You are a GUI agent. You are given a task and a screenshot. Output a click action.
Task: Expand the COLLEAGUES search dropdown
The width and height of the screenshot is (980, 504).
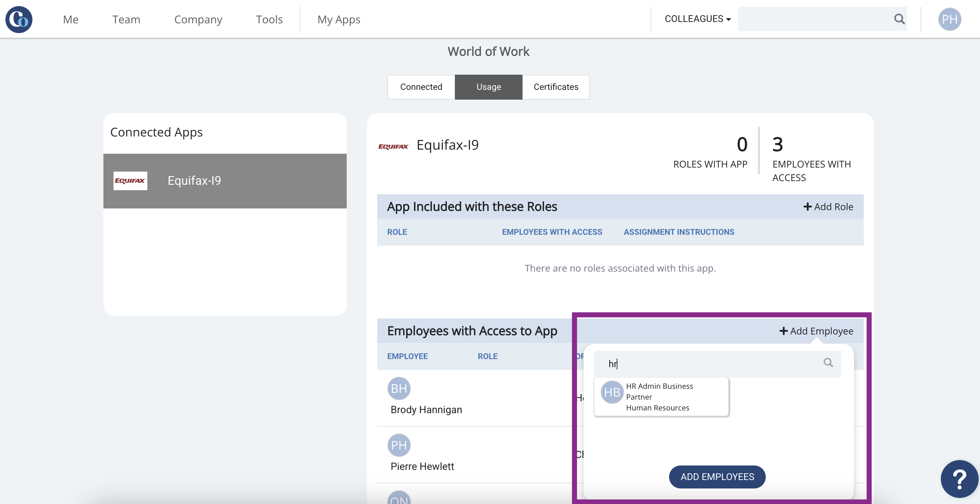[x=698, y=19]
